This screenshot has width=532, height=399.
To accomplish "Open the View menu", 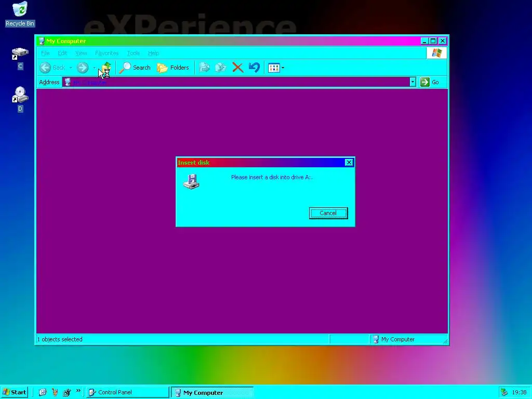I will [x=81, y=54].
